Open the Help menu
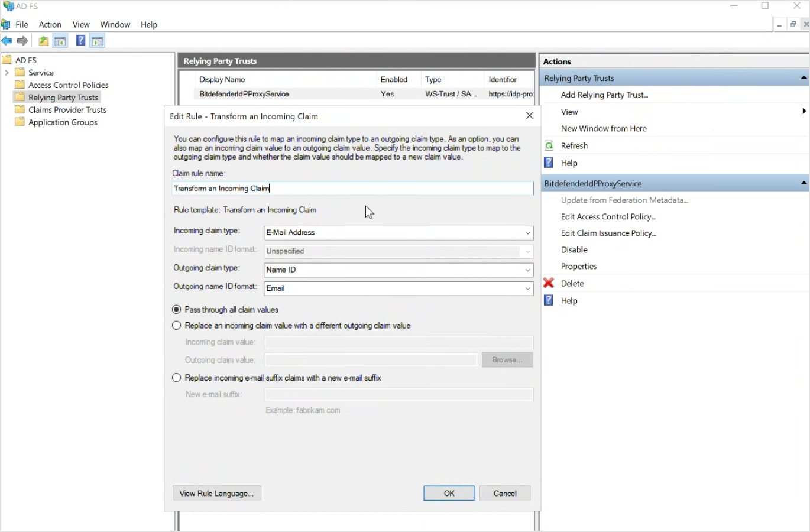The height and width of the screenshot is (532, 810). coord(149,24)
